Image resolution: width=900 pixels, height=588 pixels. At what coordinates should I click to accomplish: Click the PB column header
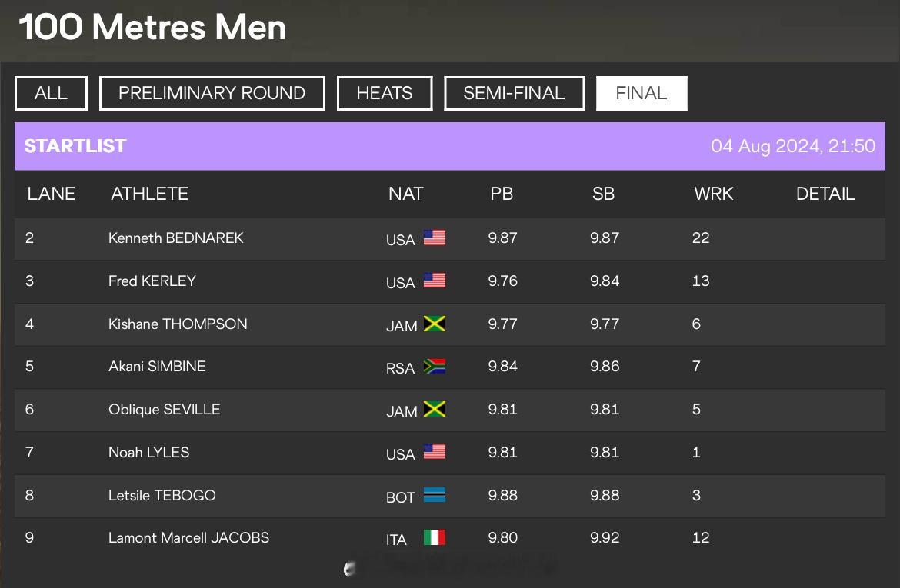tap(502, 194)
